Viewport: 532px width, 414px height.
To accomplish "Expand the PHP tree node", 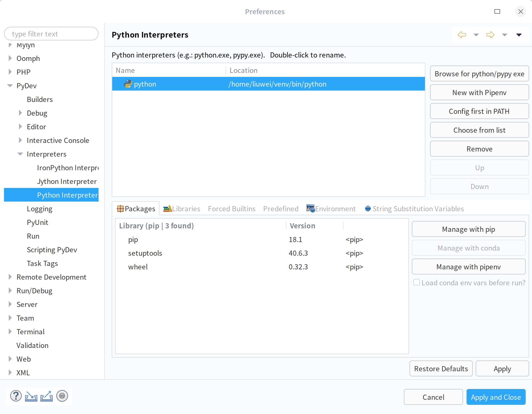I will click(10, 72).
